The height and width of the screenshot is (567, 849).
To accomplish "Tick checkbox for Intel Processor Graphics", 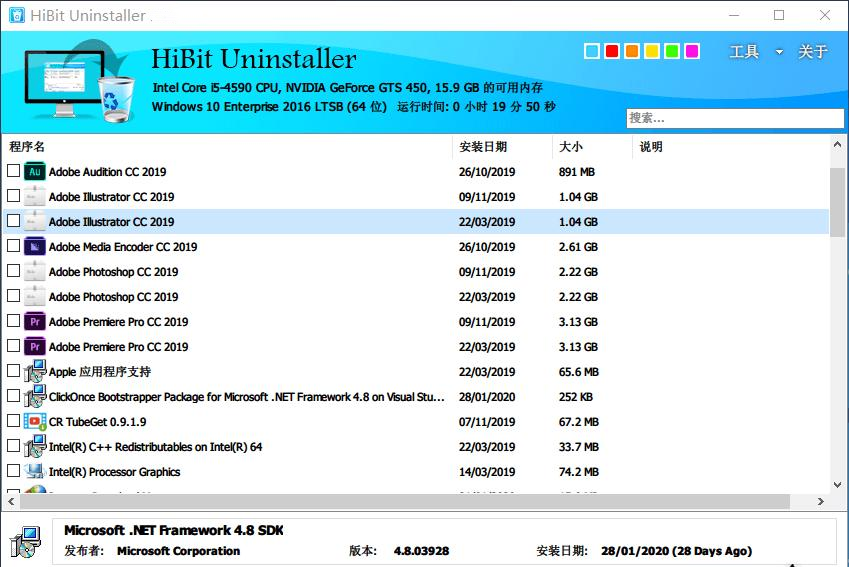I will tap(14, 471).
